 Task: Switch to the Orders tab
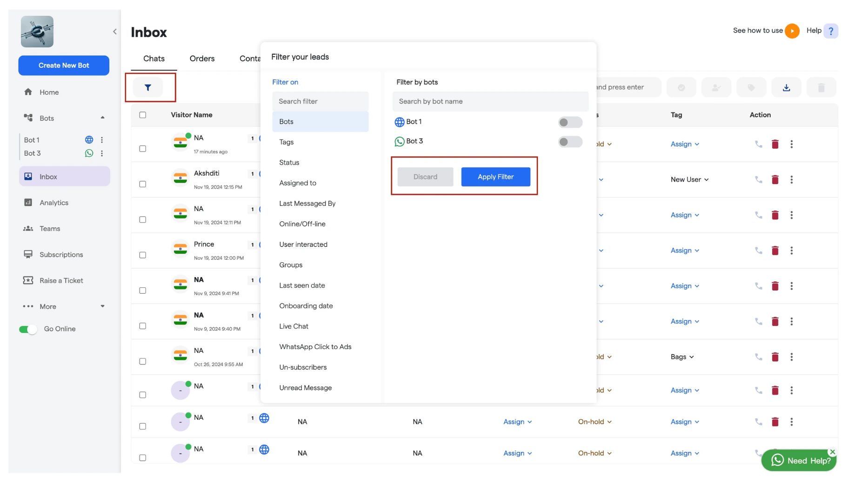coord(202,59)
